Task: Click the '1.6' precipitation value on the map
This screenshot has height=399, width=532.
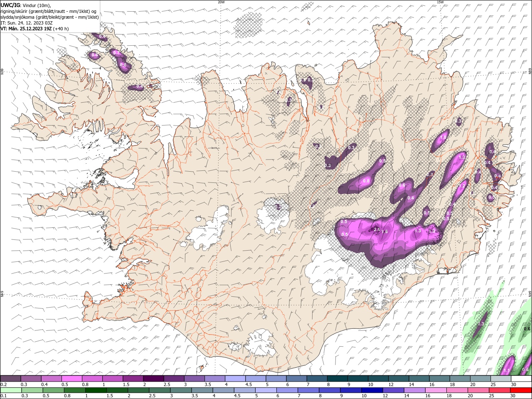Action: click(x=385, y=232)
